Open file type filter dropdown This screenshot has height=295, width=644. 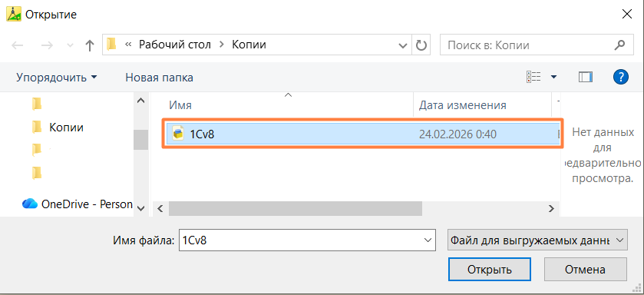(x=537, y=240)
